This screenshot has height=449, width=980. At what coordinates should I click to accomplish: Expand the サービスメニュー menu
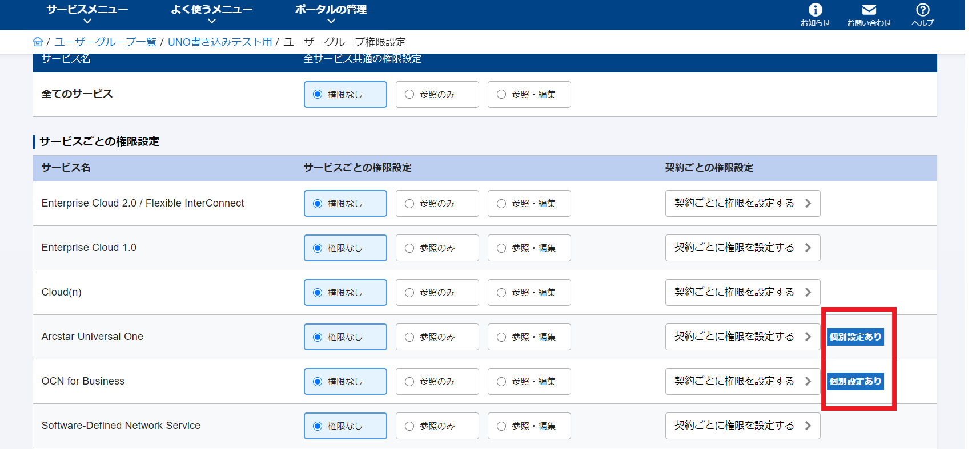point(87,14)
